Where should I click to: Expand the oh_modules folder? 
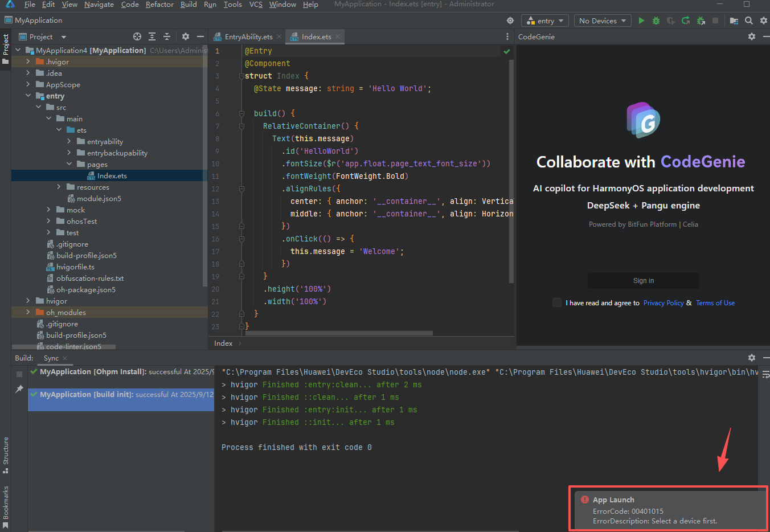(28, 312)
